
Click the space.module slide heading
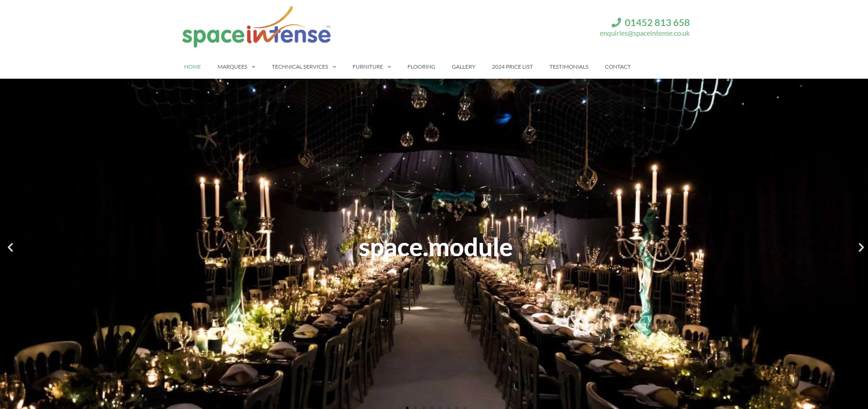coord(436,248)
